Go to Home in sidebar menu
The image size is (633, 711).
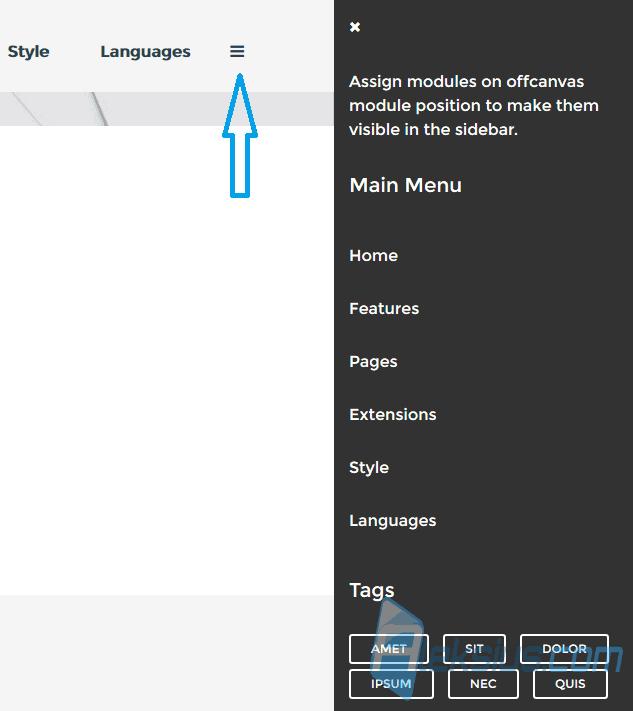click(x=373, y=256)
